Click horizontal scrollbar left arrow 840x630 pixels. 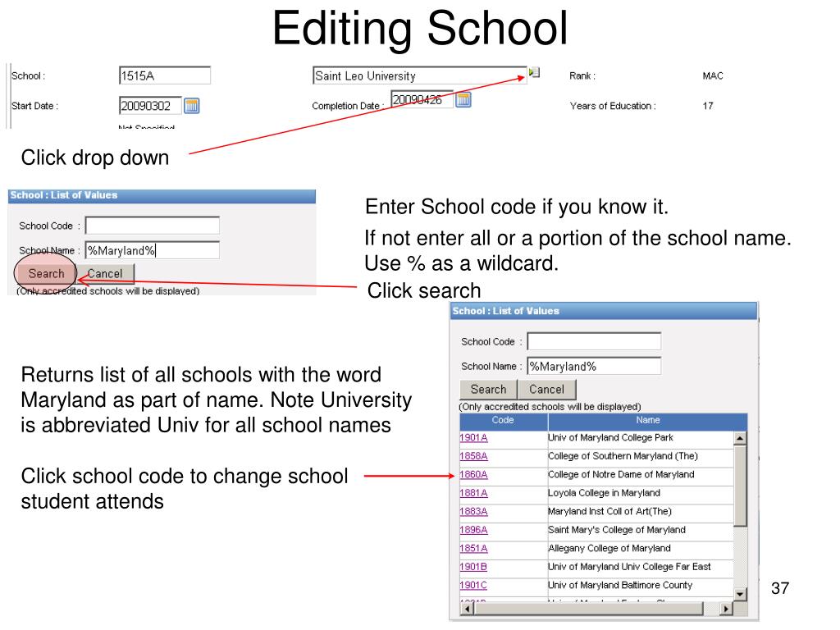coord(467,609)
